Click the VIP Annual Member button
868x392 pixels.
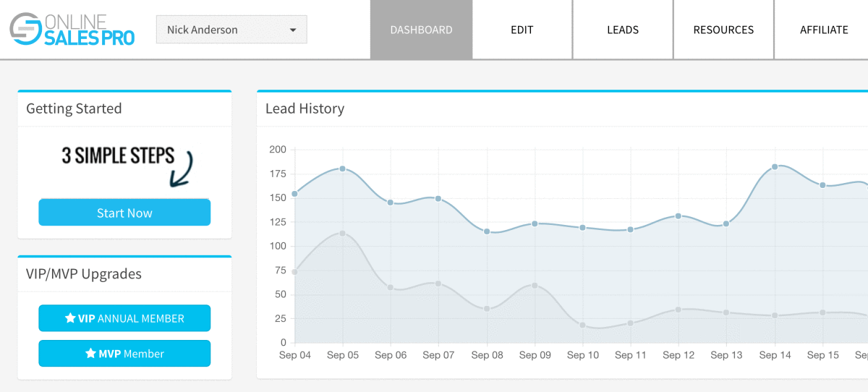(x=124, y=318)
